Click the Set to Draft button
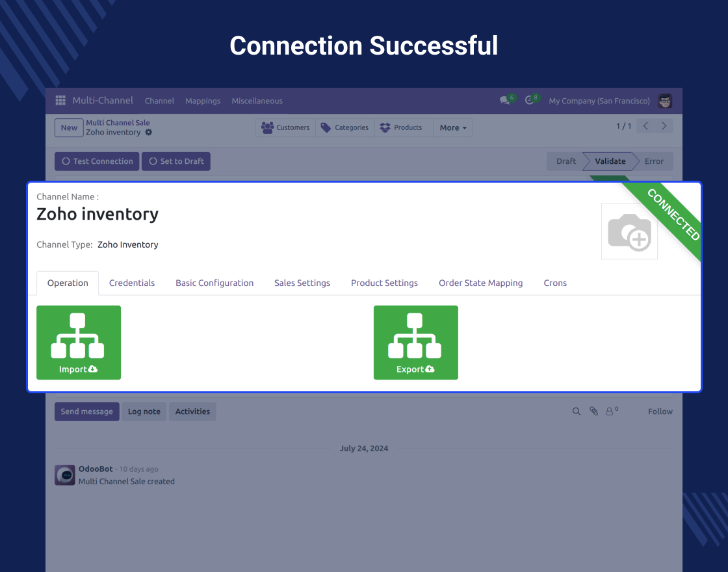This screenshot has width=728, height=572. (176, 161)
